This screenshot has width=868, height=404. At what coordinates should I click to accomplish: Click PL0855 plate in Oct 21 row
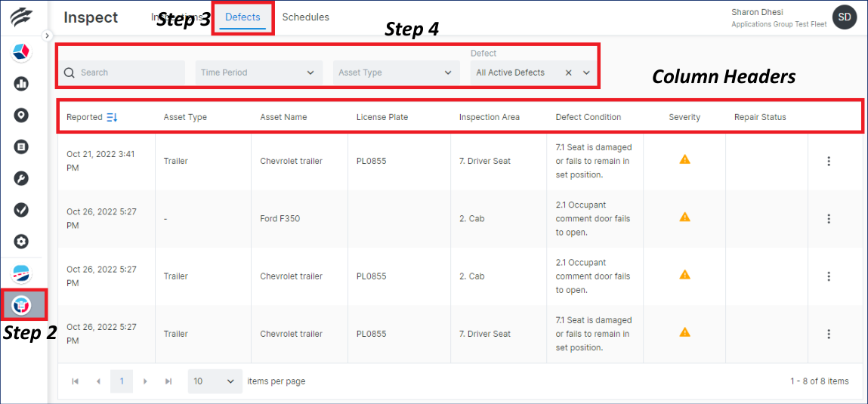click(372, 161)
